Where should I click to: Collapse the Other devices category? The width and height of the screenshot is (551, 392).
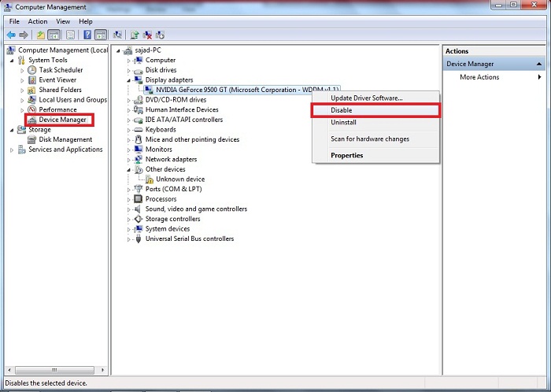[x=129, y=170]
